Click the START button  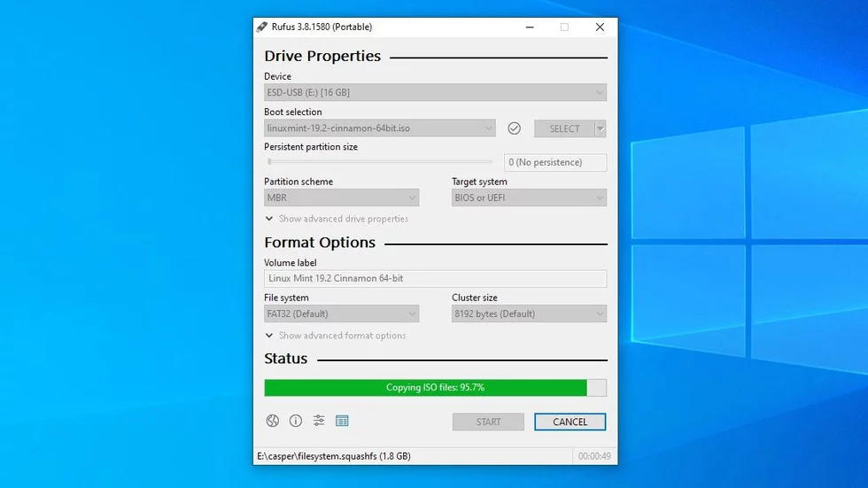(x=488, y=422)
